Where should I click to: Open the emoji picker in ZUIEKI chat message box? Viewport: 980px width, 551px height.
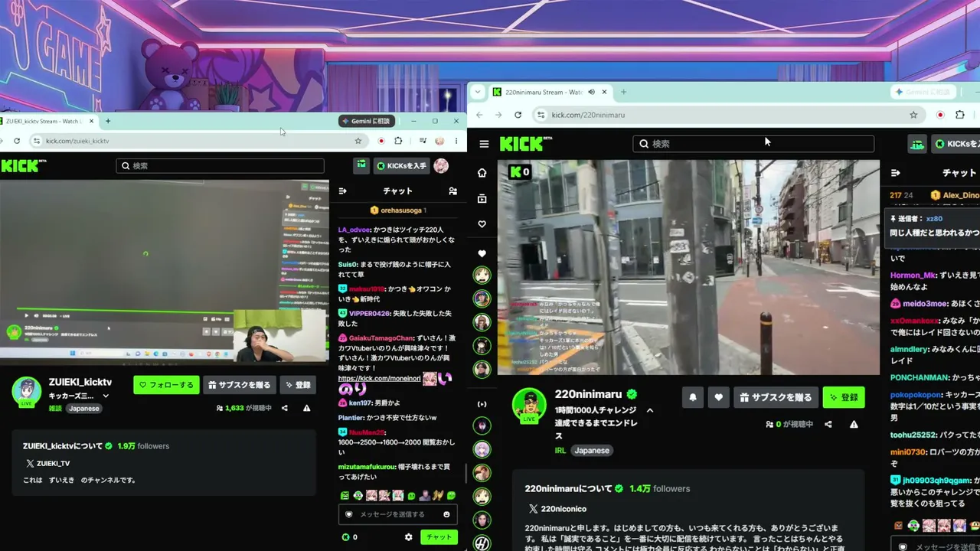pyautogui.click(x=447, y=514)
